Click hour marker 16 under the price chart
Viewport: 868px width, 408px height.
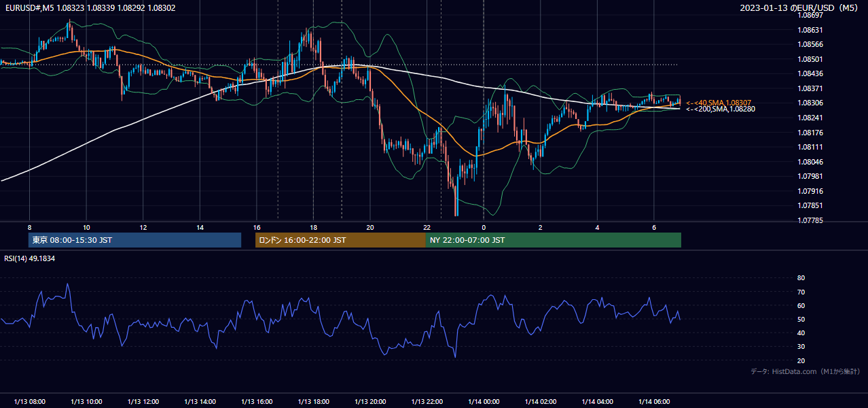tap(256, 227)
